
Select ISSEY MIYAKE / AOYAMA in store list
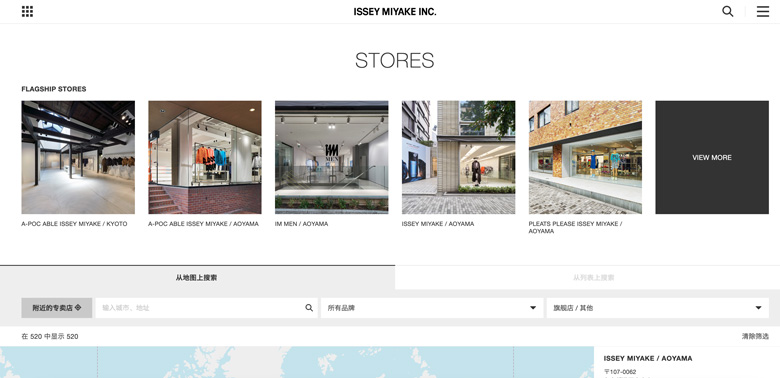point(648,358)
